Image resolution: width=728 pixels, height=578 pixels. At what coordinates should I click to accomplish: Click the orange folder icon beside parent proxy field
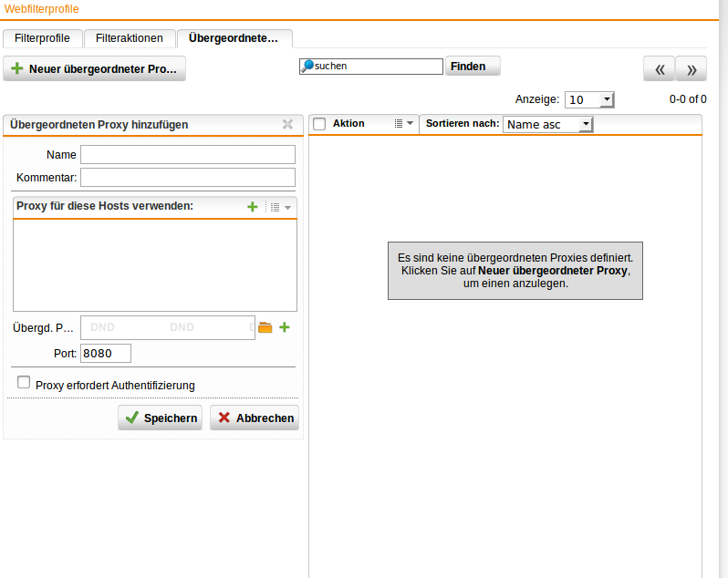pos(265,327)
